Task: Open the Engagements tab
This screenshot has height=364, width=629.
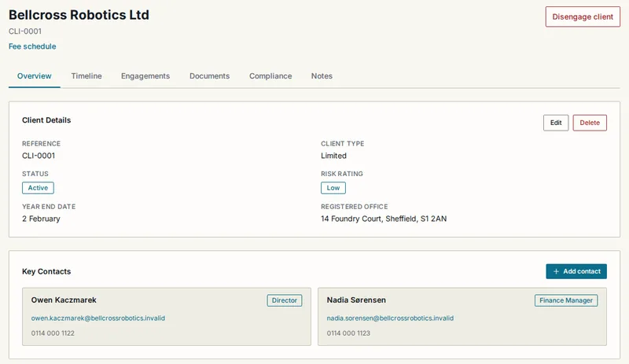Action: coord(145,75)
